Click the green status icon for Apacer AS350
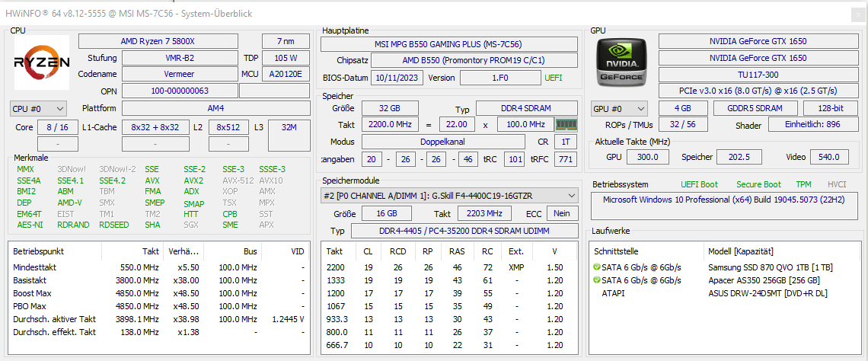The width and height of the screenshot is (868, 361). (596, 280)
